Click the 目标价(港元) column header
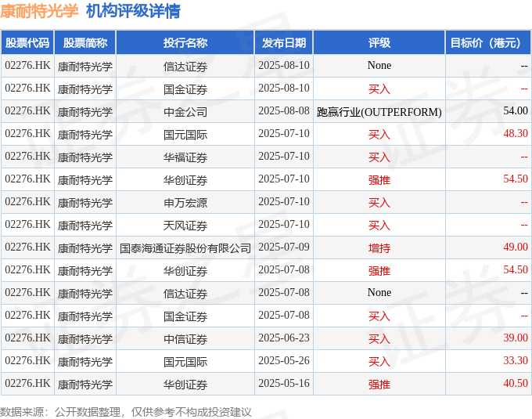 tap(488, 43)
